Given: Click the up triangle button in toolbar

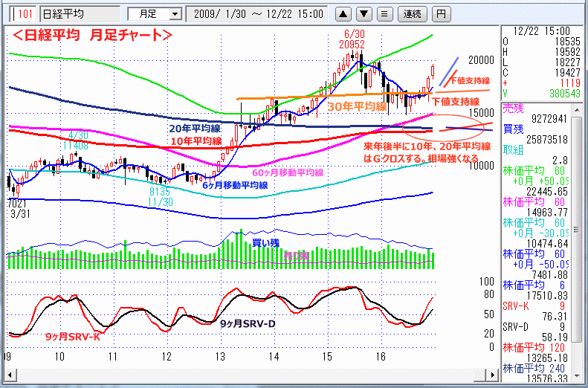Looking at the screenshot, I should 343,14.
